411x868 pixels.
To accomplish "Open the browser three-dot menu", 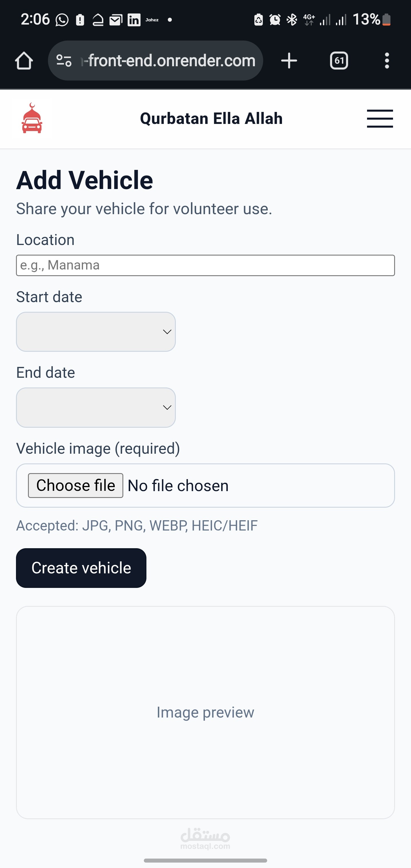I will coord(387,61).
